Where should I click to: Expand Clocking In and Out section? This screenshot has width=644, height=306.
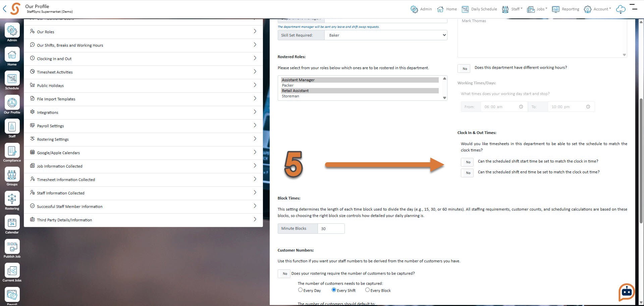click(x=143, y=59)
